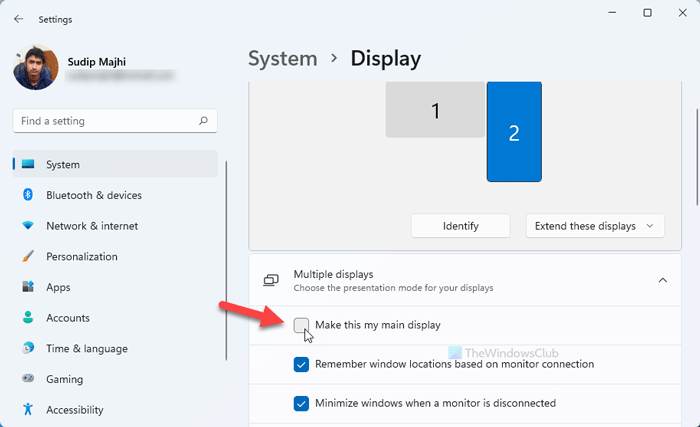Click the System breadcrumb link
The width and height of the screenshot is (700, 427).
(x=284, y=59)
